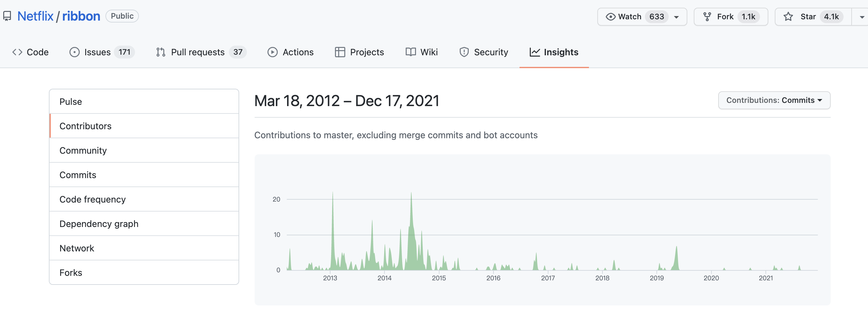Open Dependency graph in the sidebar
The image size is (868, 317).
(x=144, y=223)
